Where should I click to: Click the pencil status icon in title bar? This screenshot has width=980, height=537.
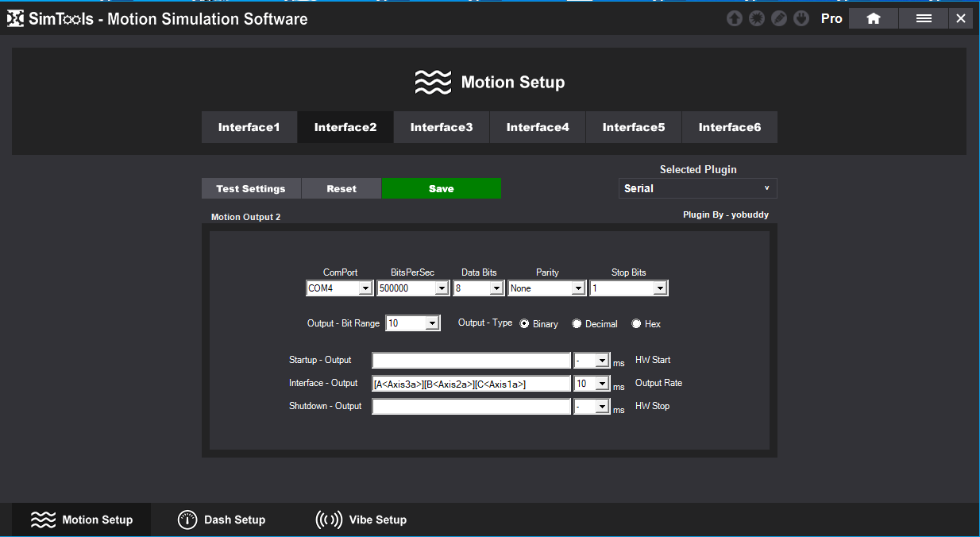click(x=779, y=18)
